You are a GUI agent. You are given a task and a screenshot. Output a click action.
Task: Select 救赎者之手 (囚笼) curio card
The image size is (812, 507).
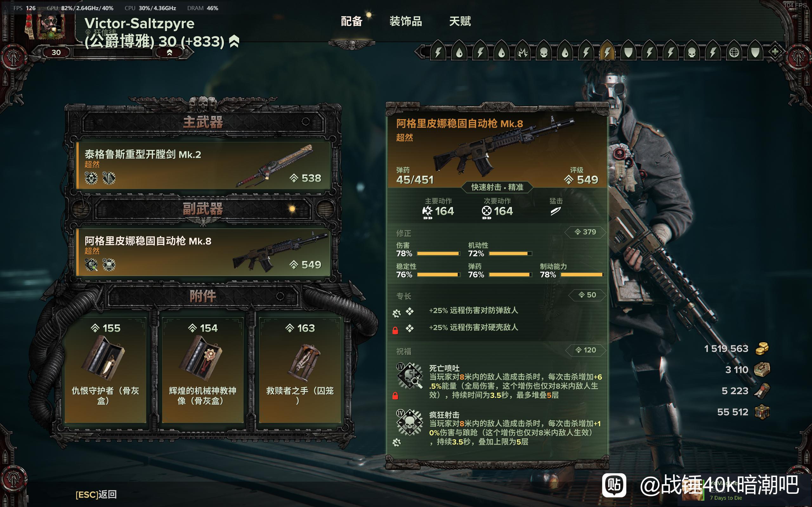[300, 370]
